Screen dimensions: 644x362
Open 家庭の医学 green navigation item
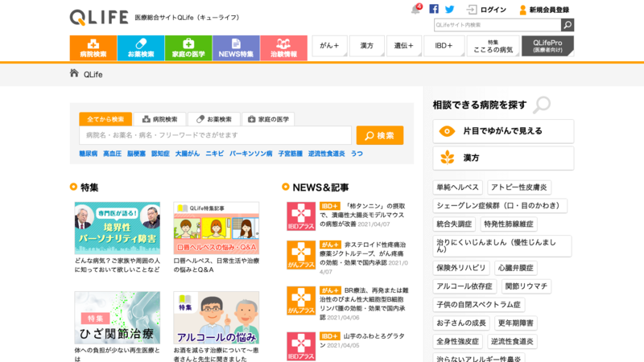point(188,48)
